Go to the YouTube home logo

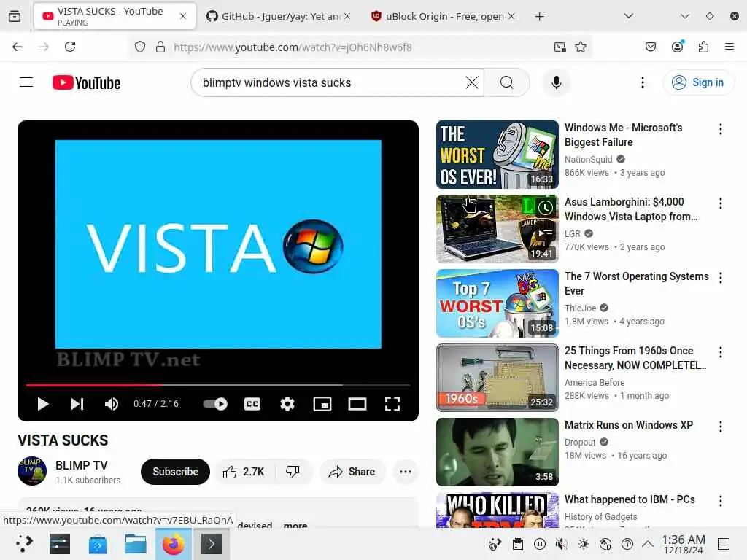[x=86, y=82]
